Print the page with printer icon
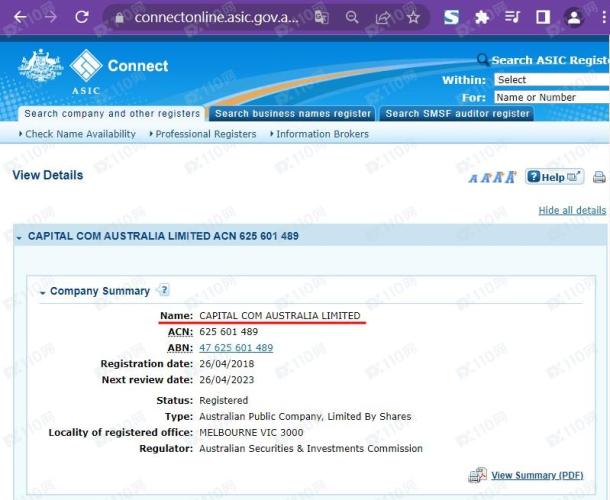Screen dimensions: 610x500 pos(599,177)
